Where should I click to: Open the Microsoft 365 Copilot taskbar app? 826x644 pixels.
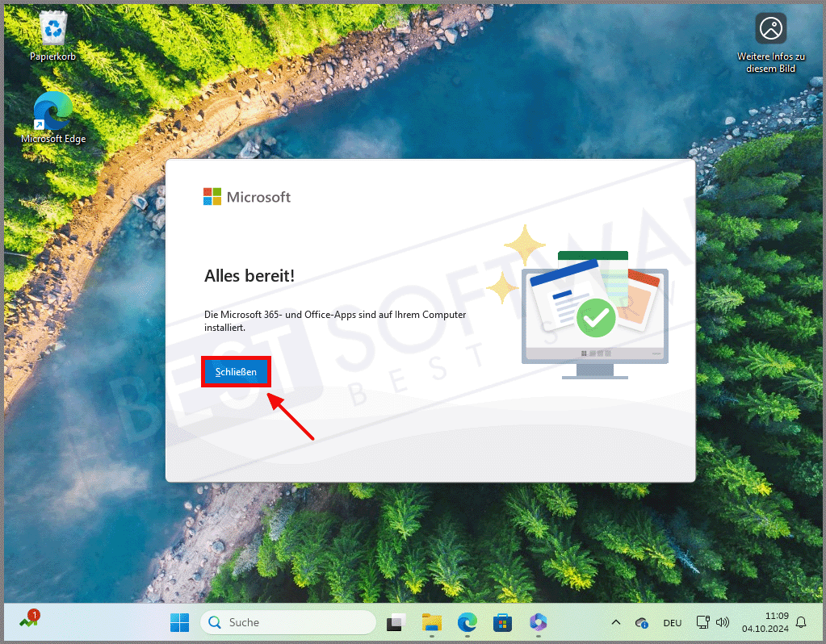(538, 622)
